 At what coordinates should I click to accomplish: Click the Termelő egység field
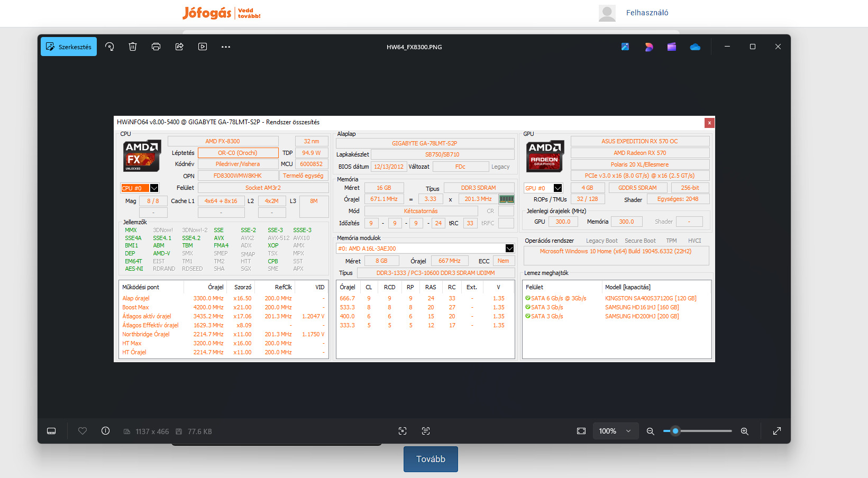303,176
